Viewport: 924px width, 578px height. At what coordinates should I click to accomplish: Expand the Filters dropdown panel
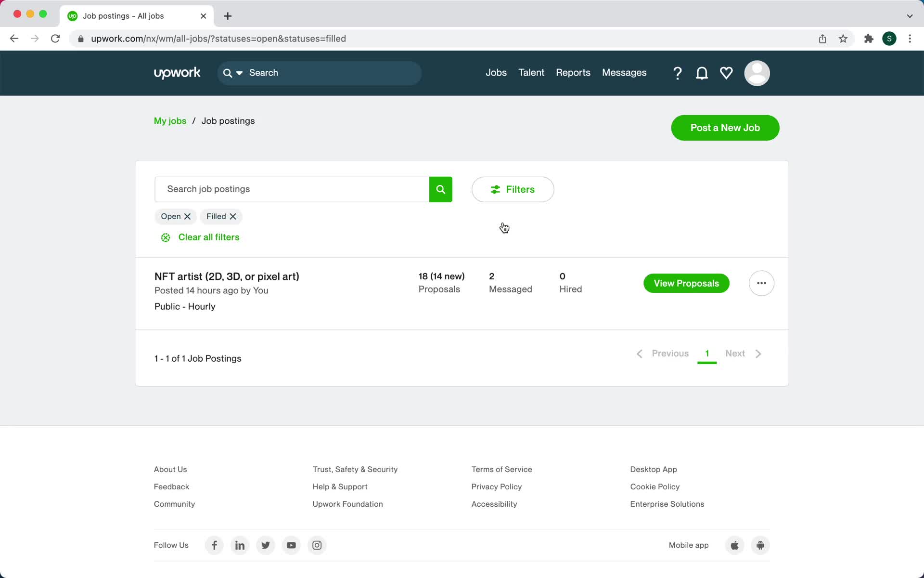[512, 188]
